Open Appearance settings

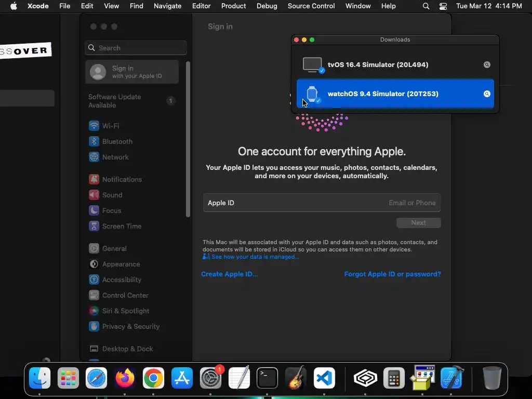pos(114,264)
